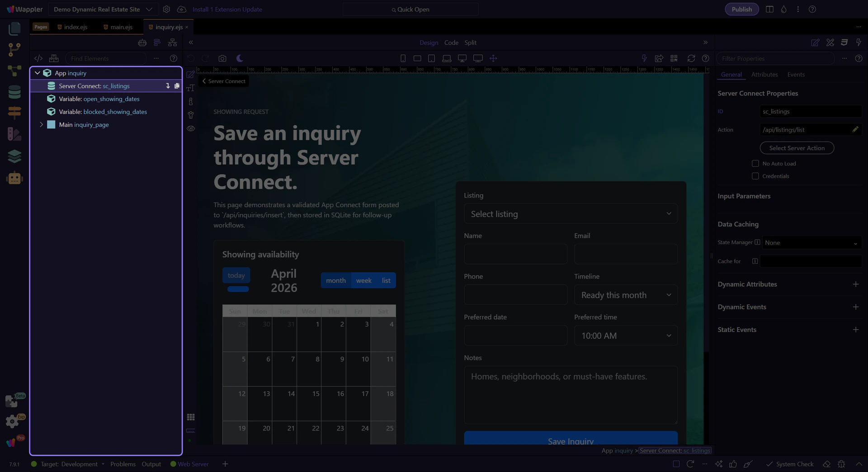
Task: Take a screenshot with the camera icon
Action: click(x=222, y=58)
